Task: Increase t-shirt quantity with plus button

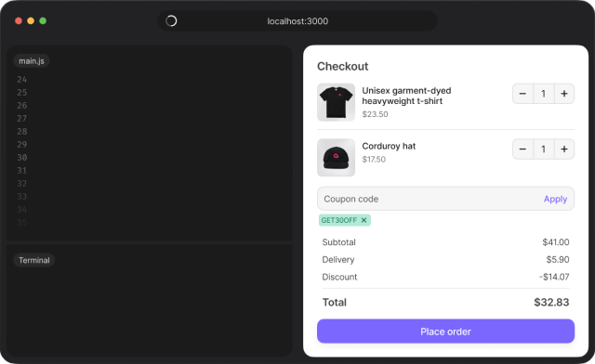Action: coord(564,94)
